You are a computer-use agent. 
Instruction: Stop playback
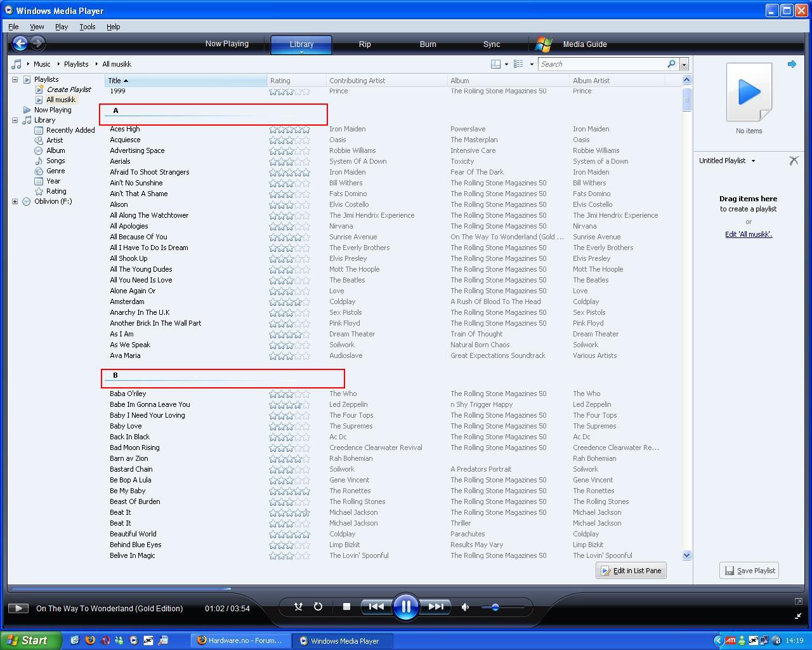coord(346,607)
